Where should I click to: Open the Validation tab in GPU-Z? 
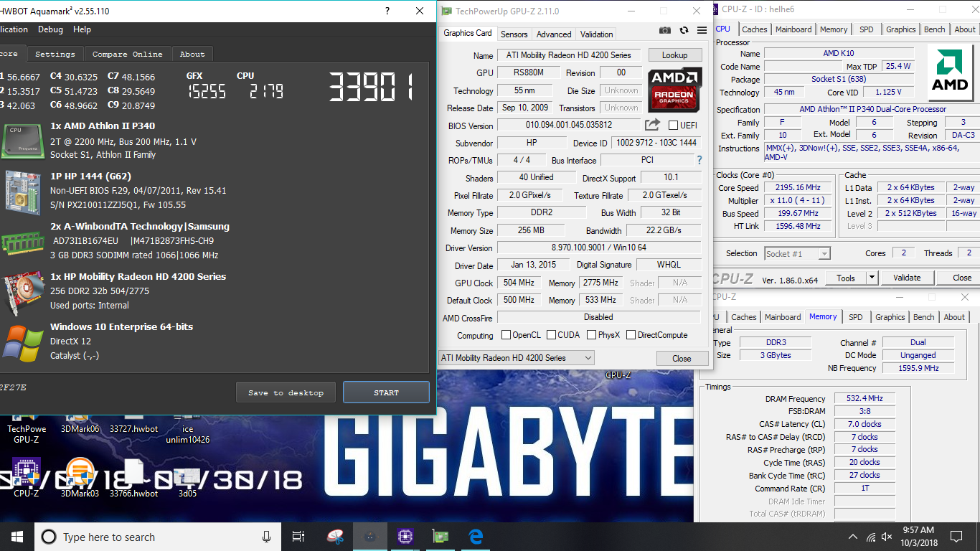click(596, 34)
